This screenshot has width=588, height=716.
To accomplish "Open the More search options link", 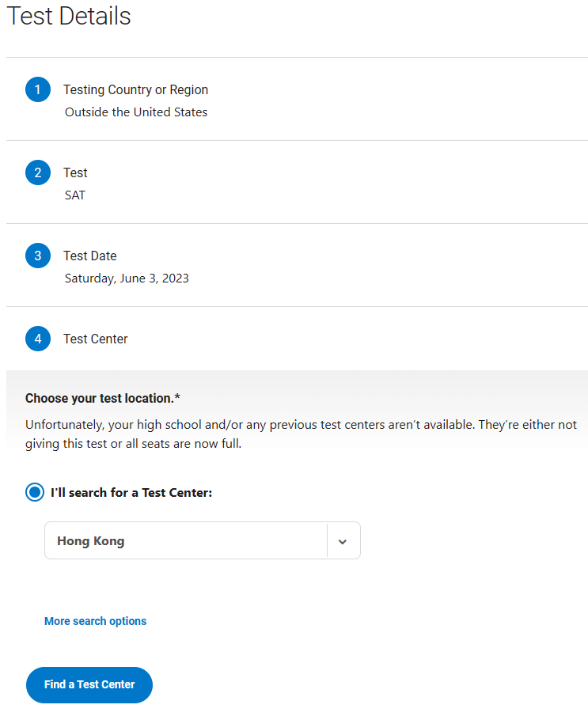I will [96, 621].
